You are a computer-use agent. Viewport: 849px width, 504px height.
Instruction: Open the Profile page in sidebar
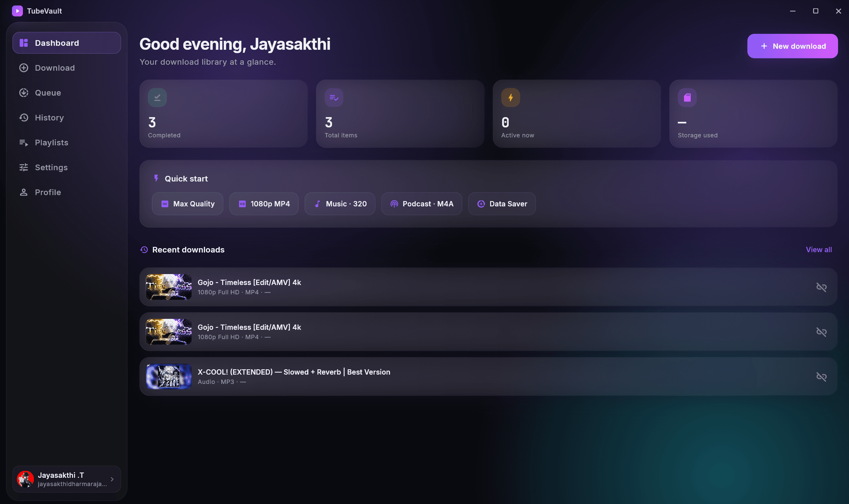pos(67,192)
